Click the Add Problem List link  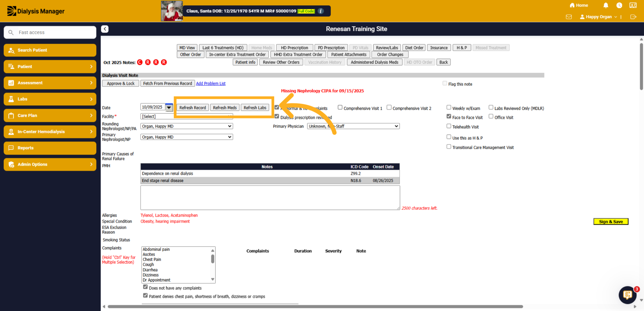tap(211, 83)
